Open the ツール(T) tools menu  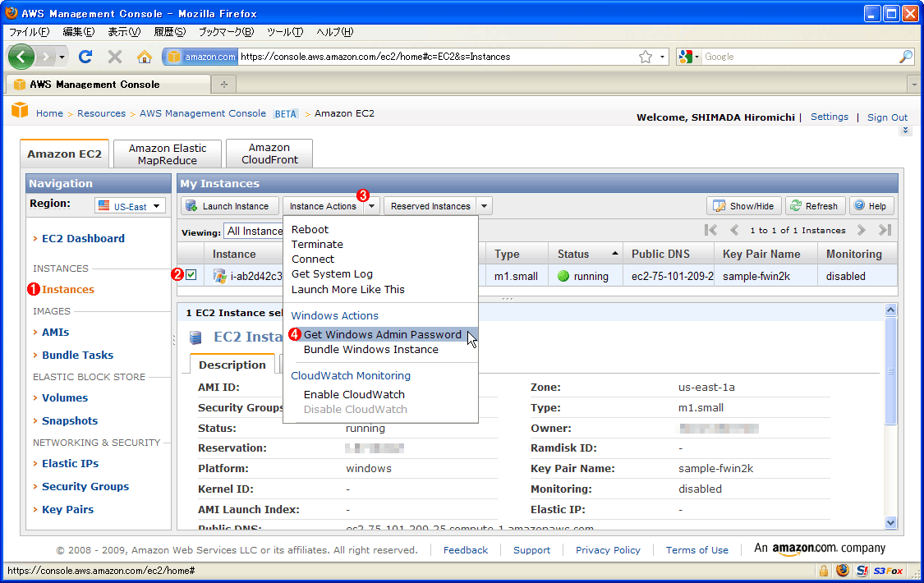click(x=285, y=32)
